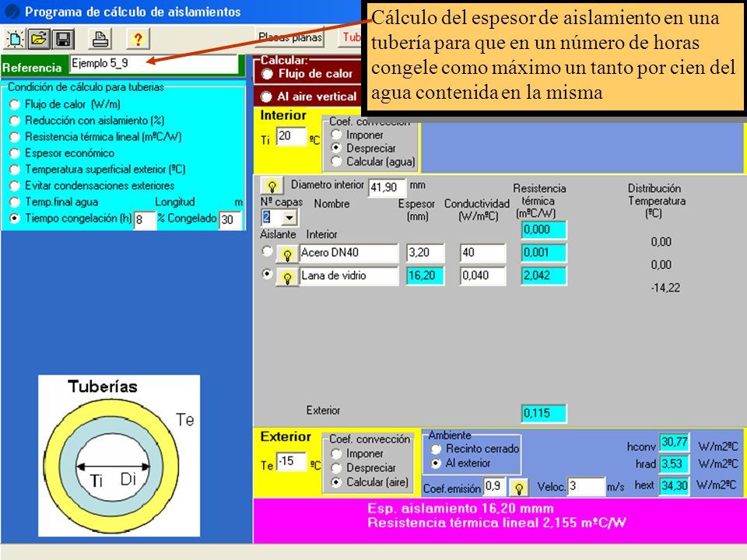Choose Calcular (aire) exterior convection option

(336, 482)
